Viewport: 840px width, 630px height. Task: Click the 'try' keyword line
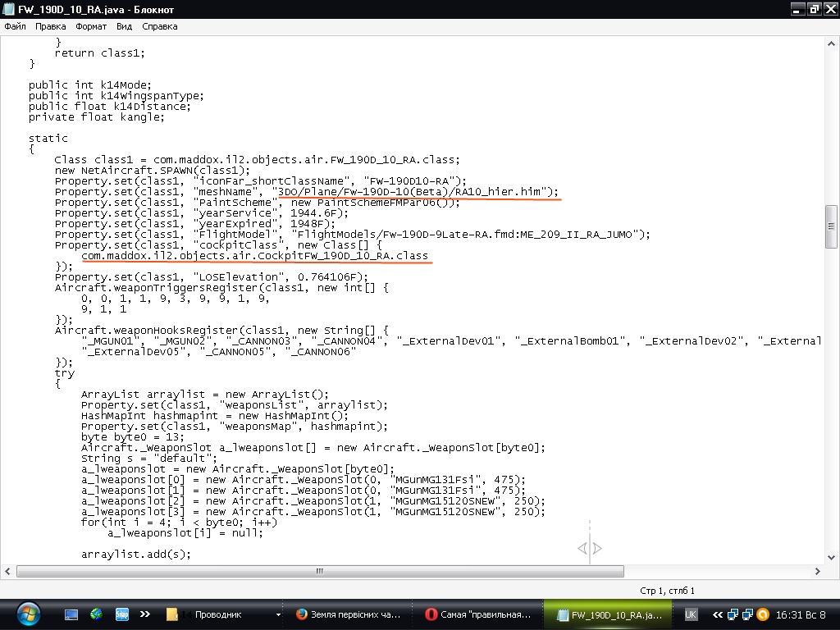(x=64, y=373)
